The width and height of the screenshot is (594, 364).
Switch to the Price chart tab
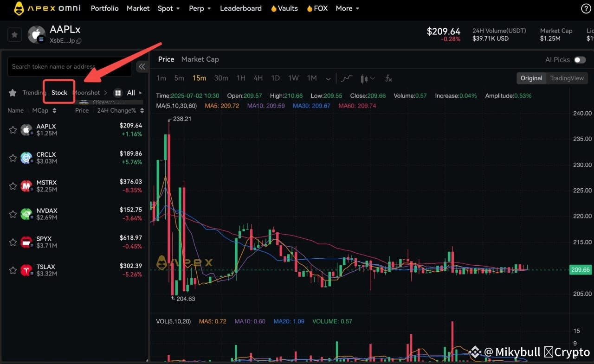pos(166,59)
